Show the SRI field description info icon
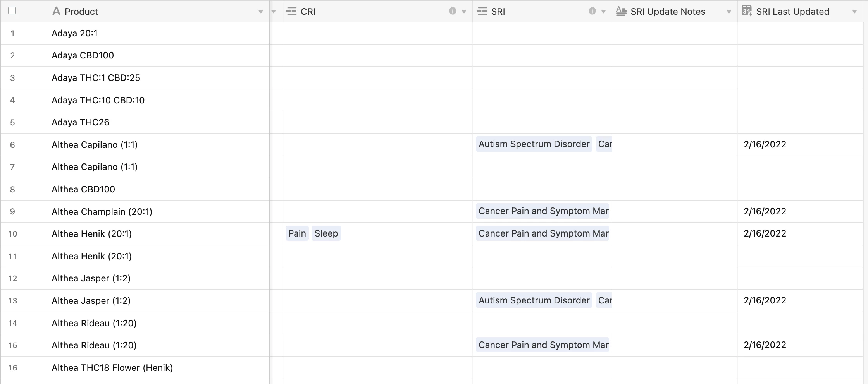The image size is (868, 384). 592,11
